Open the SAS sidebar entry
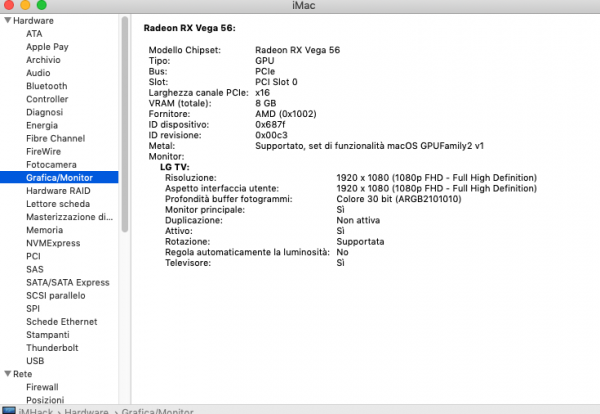The width and height of the screenshot is (600, 414). pos(35,269)
